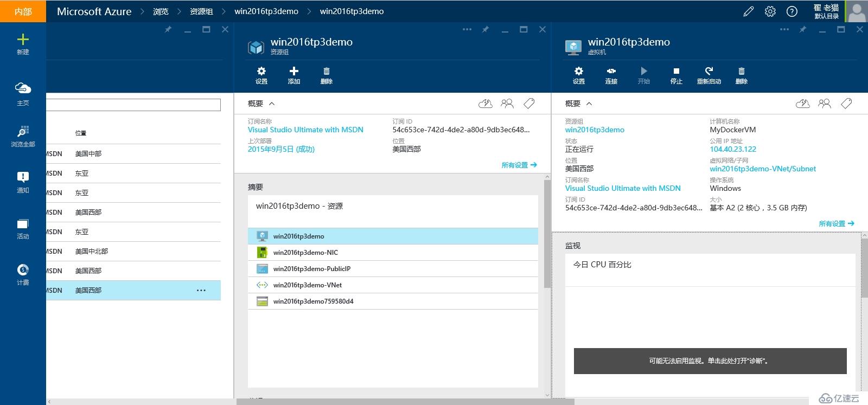The width and height of the screenshot is (868, 405).
Task: Click Delete (删除) in virtual machine blade
Action: tap(742, 75)
